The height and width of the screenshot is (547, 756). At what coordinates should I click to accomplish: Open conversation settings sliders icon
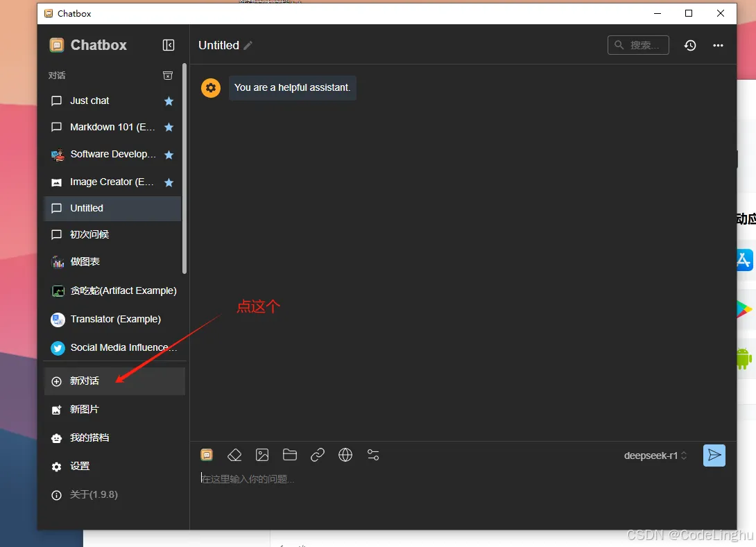pos(373,455)
